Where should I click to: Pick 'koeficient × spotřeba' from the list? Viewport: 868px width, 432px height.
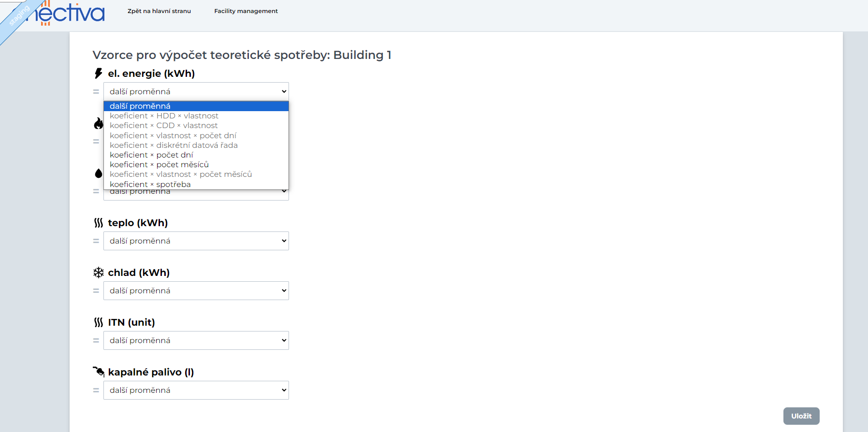pyautogui.click(x=150, y=185)
